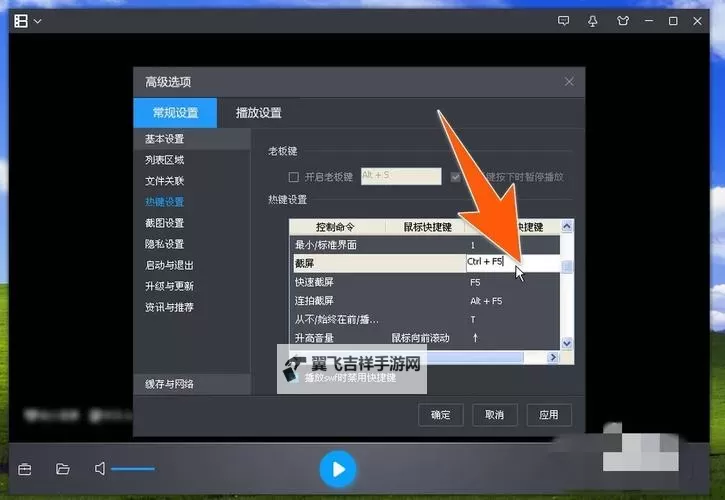Open the feedback message icon in title bar

pos(563,21)
